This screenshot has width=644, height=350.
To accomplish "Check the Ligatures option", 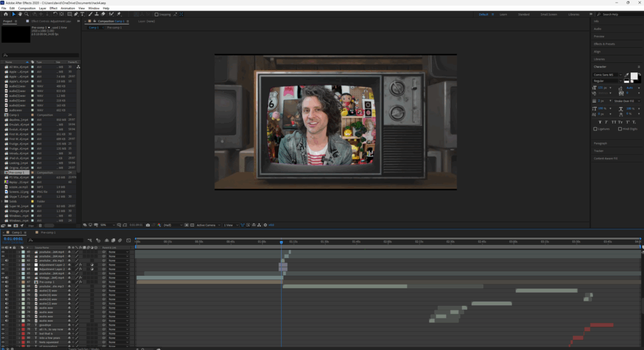I will (x=595, y=128).
